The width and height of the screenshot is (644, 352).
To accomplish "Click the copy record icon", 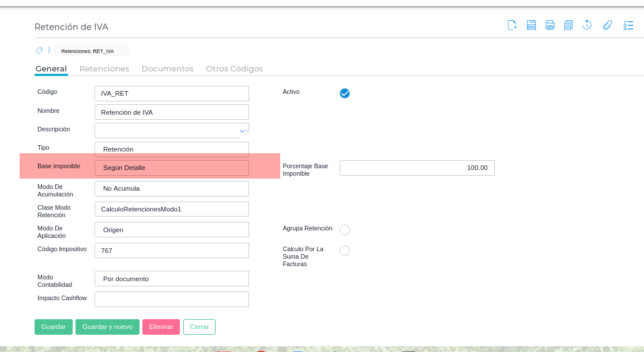I will point(568,25).
